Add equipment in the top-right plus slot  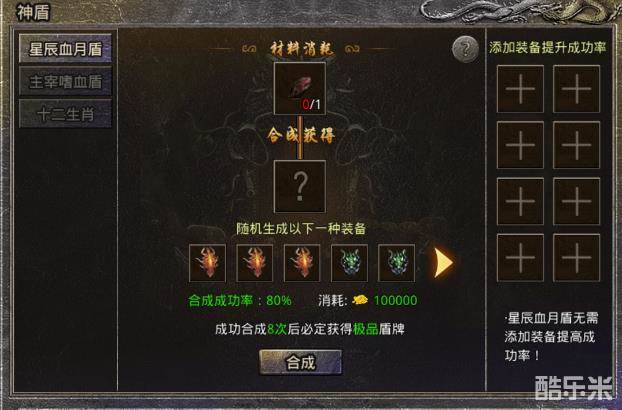click(x=576, y=89)
